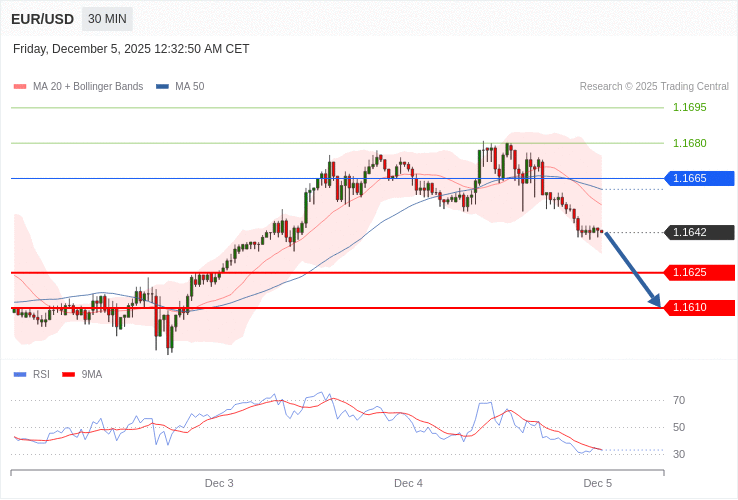
Task: Click the 1.1680 green resistance label
Action: [x=689, y=143]
